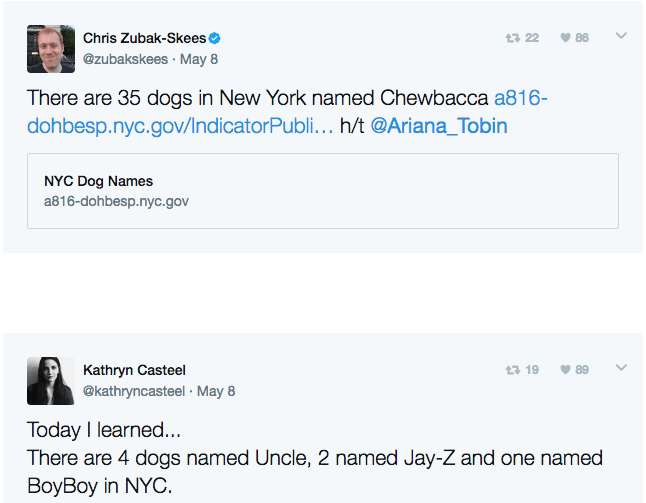Retweet Chris Zubak-Skees' Chewbacca tweet
Screen dimensions: 646x503
[x=513, y=38]
